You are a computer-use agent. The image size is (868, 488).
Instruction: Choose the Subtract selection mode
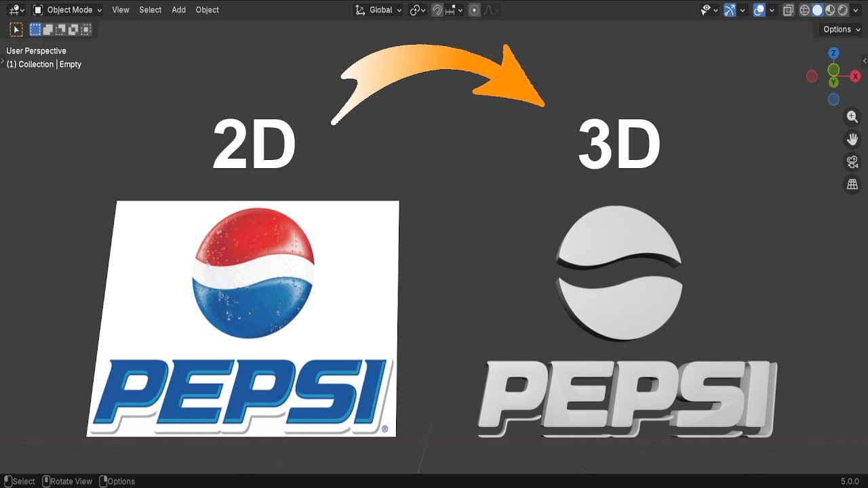tap(60, 29)
